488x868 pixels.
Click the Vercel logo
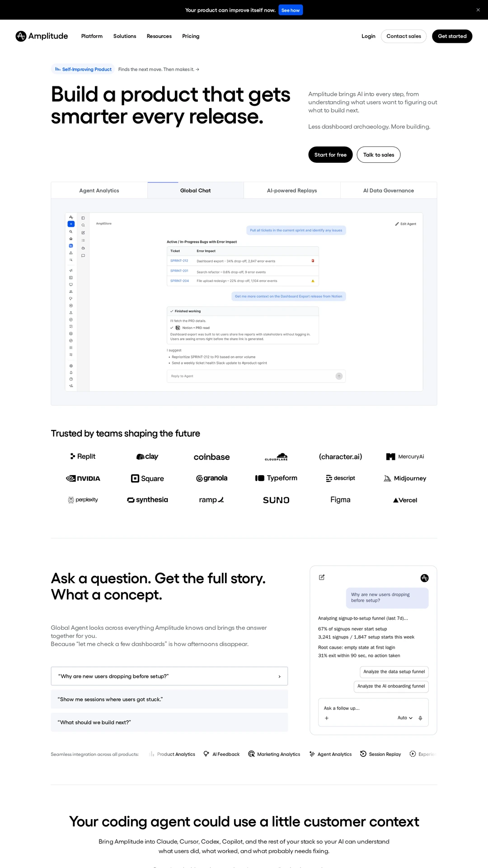point(405,500)
